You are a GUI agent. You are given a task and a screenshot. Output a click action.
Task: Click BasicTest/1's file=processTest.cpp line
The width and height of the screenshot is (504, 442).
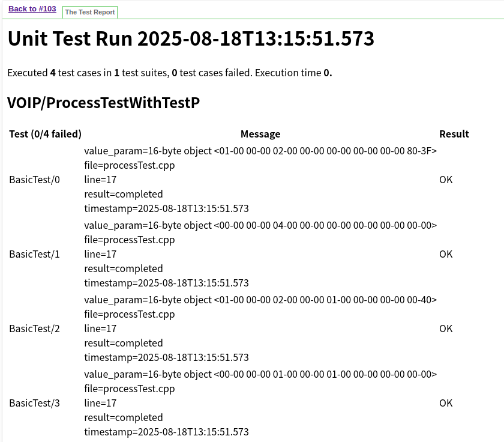[x=129, y=240]
